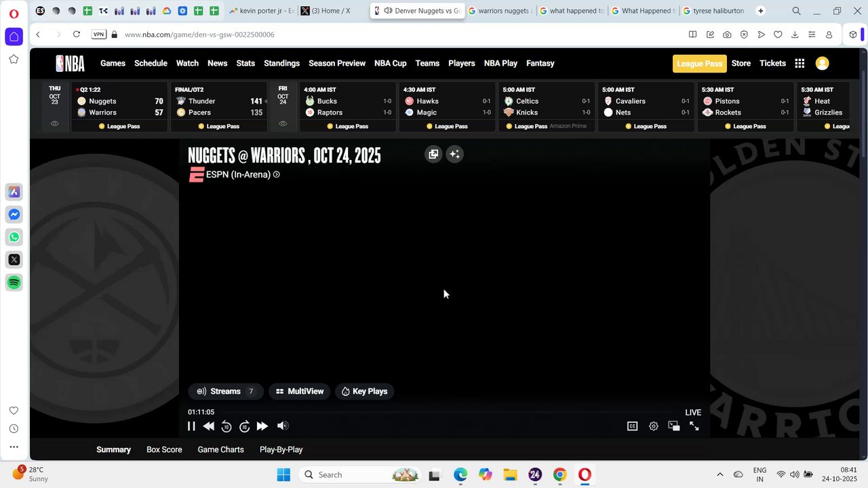Mute the video player volume
The height and width of the screenshot is (488, 868).
283,426
